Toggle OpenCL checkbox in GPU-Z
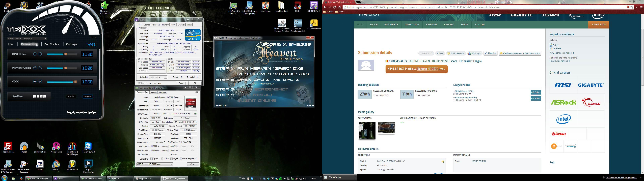This screenshot has height=181, width=644. point(151,159)
